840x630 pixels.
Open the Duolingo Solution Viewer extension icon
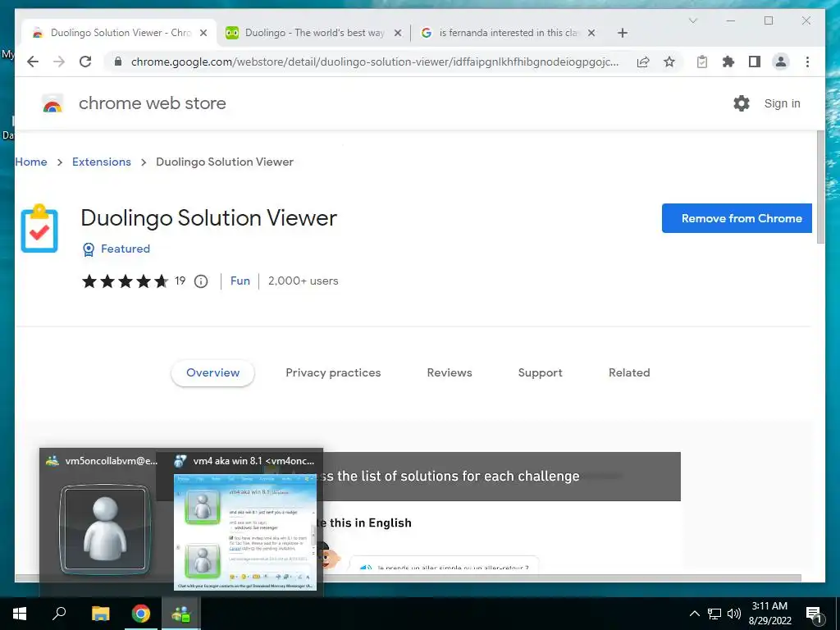pos(702,62)
